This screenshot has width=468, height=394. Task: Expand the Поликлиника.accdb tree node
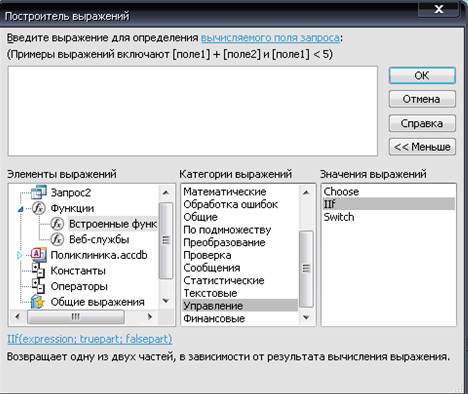(x=19, y=255)
